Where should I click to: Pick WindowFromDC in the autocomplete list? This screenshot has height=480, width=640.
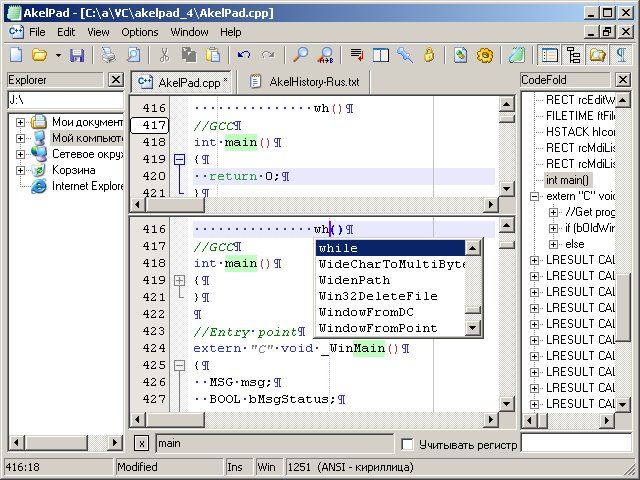click(391, 312)
